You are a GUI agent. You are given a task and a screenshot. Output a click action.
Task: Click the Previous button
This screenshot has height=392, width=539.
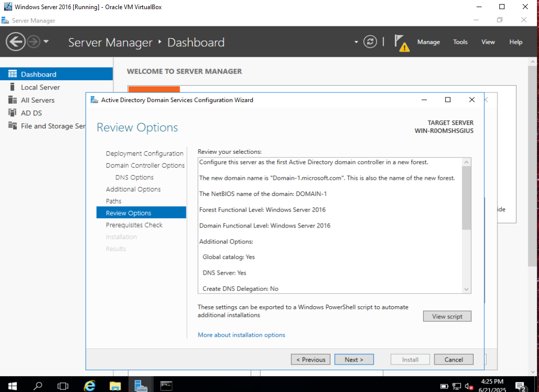(x=311, y=360)
